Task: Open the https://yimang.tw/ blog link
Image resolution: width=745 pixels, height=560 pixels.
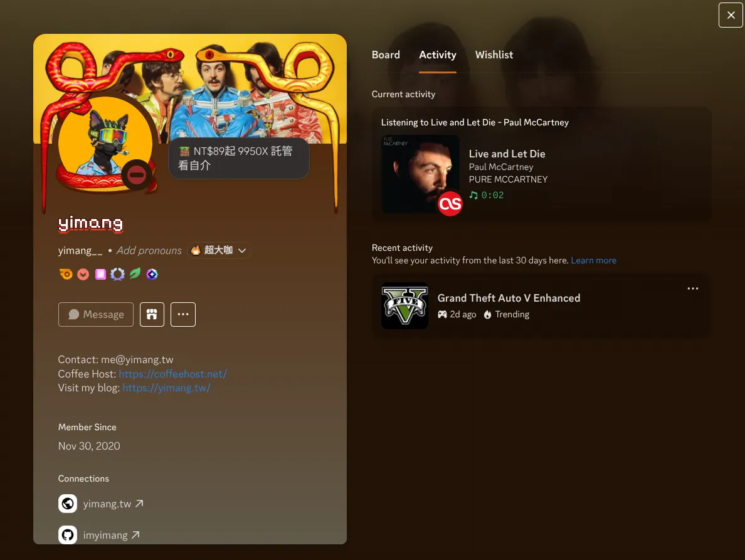Action: click(166, 388)
